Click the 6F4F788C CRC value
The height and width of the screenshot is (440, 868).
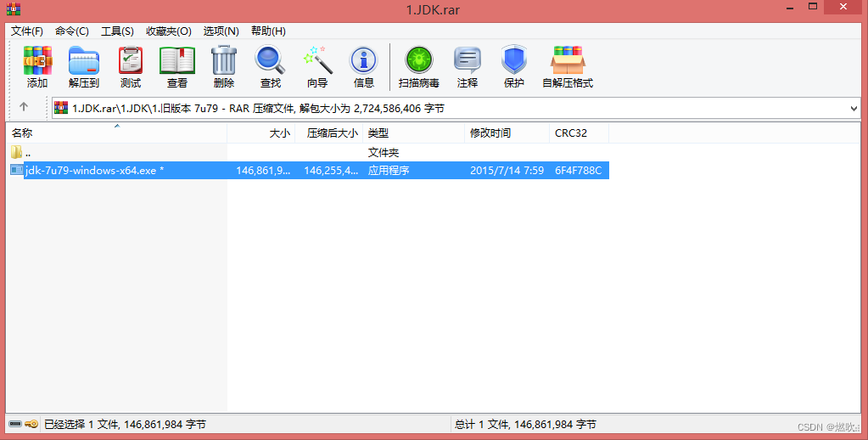578,170
